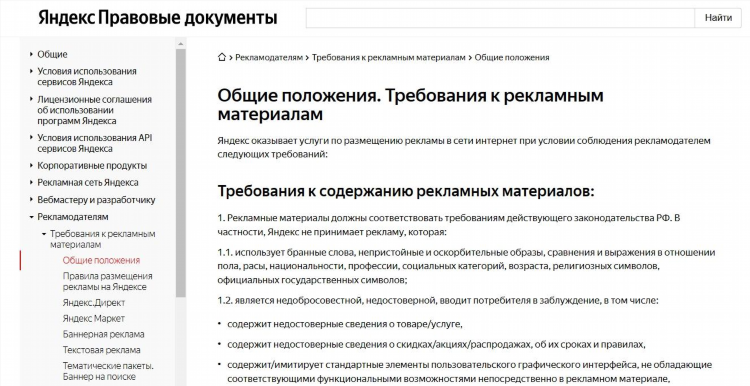Open Рекламодателям breadcrumb link
The height and width of the screenshot is (386, 750).
point(269,57)
